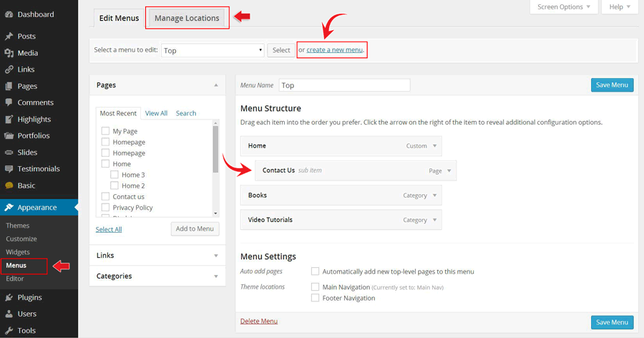Screen dimensions: 644x338
Task: Click the Comments bubble icon
Action: (x=9, y=102)
